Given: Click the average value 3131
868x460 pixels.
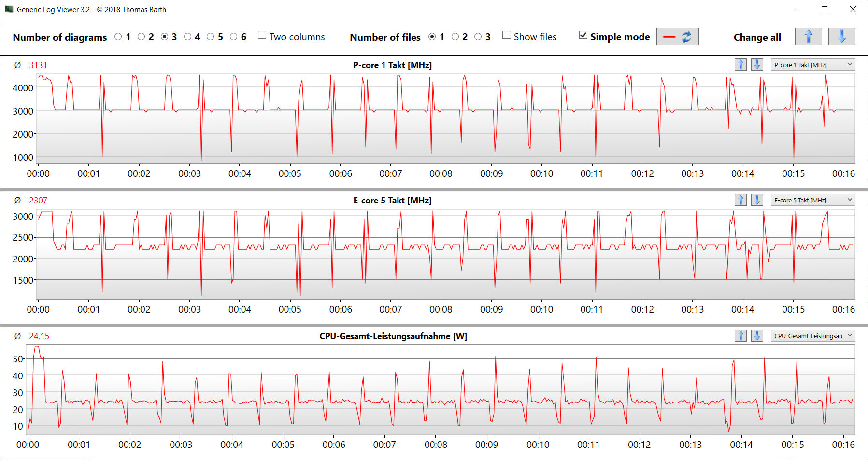Looking at the screenshot, I should coord(38,65).
